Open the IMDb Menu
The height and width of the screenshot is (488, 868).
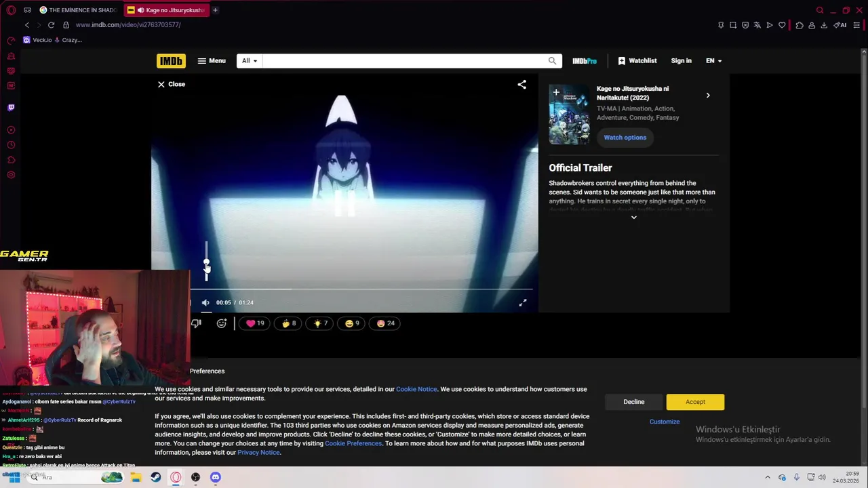click(x=212, y=61)
